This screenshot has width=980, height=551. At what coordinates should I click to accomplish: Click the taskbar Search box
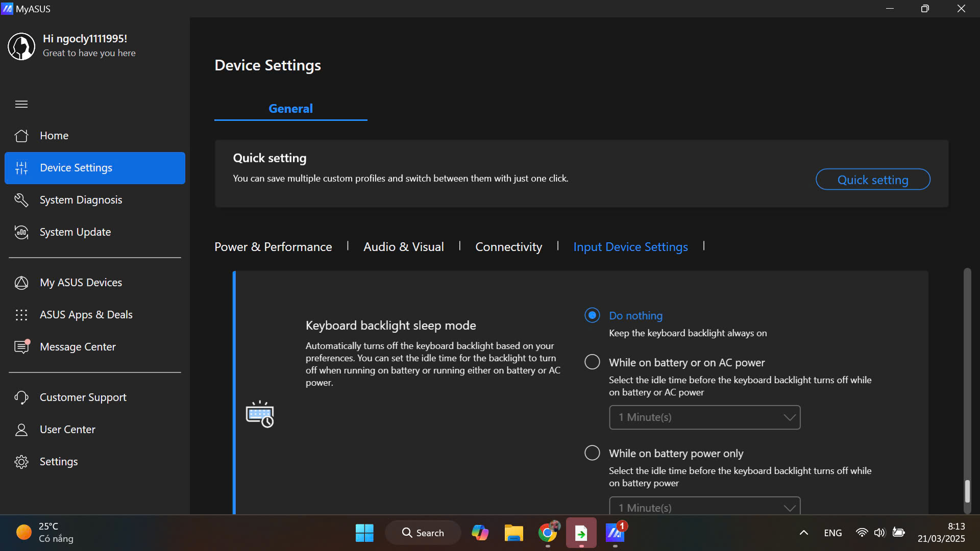click(x=423, y=533)
